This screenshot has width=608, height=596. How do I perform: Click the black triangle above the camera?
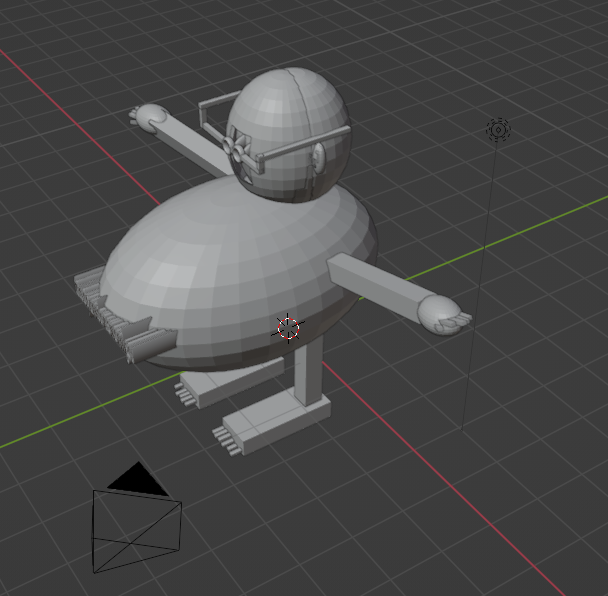136,480
